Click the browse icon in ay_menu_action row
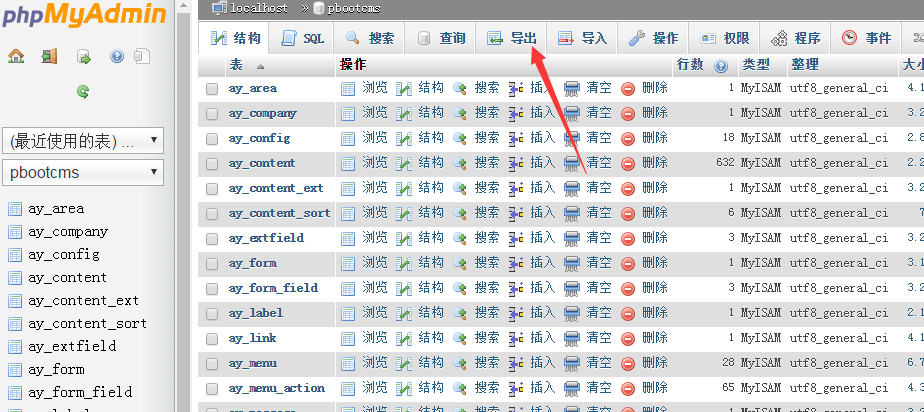Screen dimensions: 924x412 348,388
